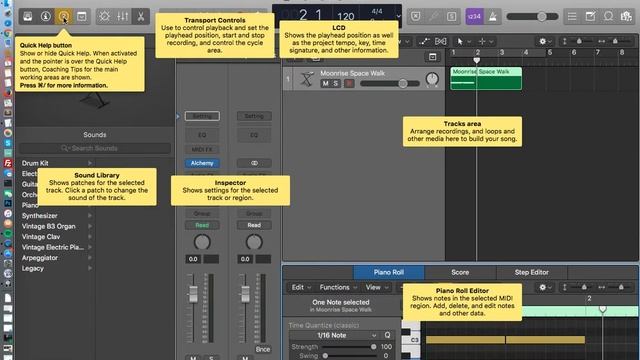Image resolution: width=640 pixels, height=360 pixels.
Task: Toggle the automation view button in Tracks area
Action: [x=424, y=41]
